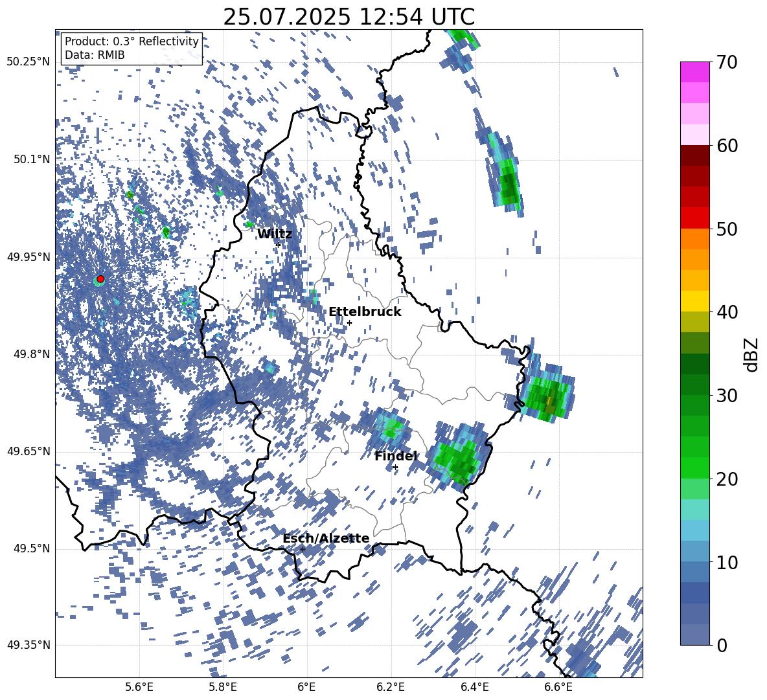Click the colorbar tick label 70
Screen dimensions: 767x700
[727, 62]
